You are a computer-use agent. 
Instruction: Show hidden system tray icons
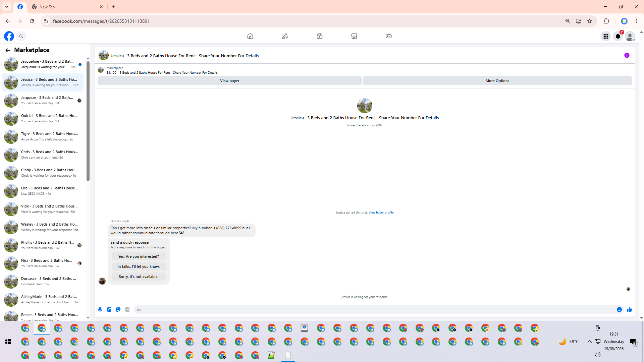589,342
